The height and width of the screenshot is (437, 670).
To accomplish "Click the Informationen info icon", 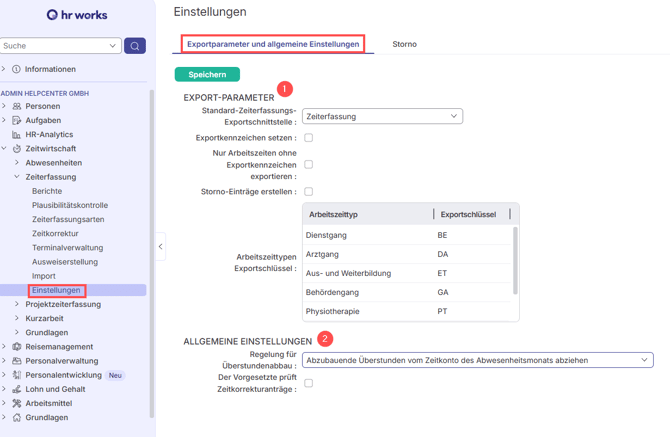I will (x=17, y=70).
